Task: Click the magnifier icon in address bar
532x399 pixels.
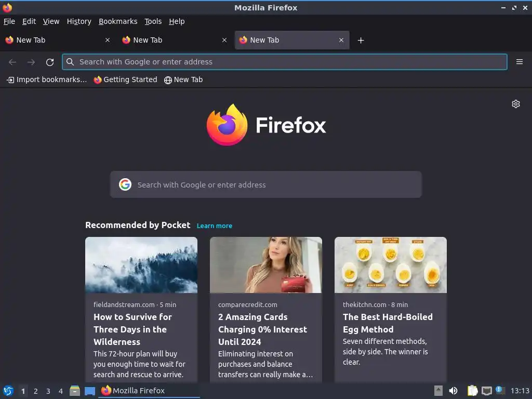Action: [70, 62]
